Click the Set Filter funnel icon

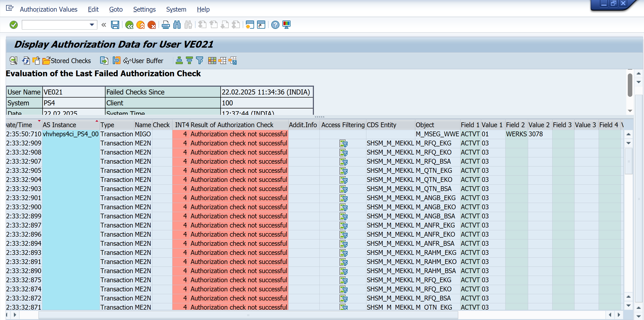[200, 61]
